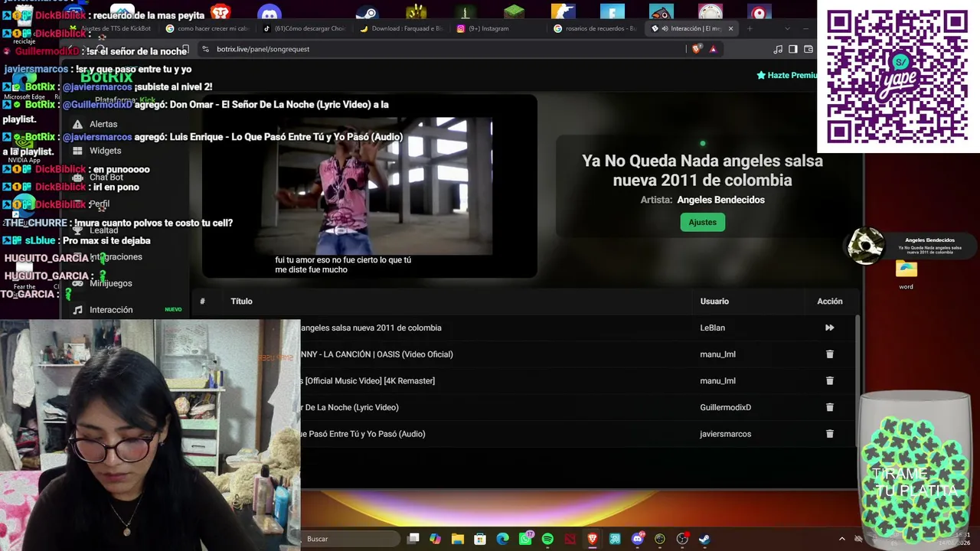Open Microsoft Edge from the taskbar
The height and width of the screenshot is (551, 980).
click(502, 539)
